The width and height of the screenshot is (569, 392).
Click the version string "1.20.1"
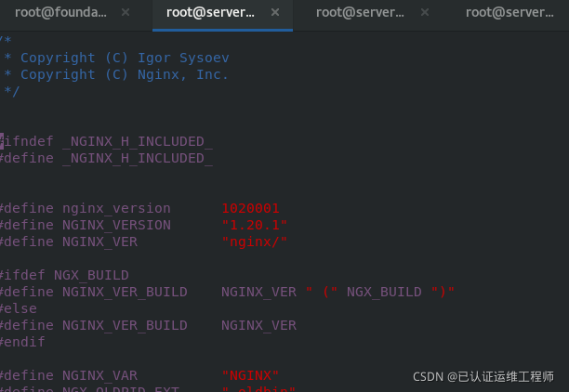(x=255, y=225)
